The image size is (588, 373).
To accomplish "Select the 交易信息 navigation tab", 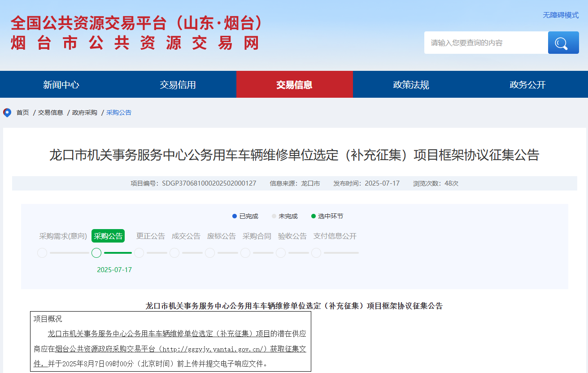I will coord(295,84).
